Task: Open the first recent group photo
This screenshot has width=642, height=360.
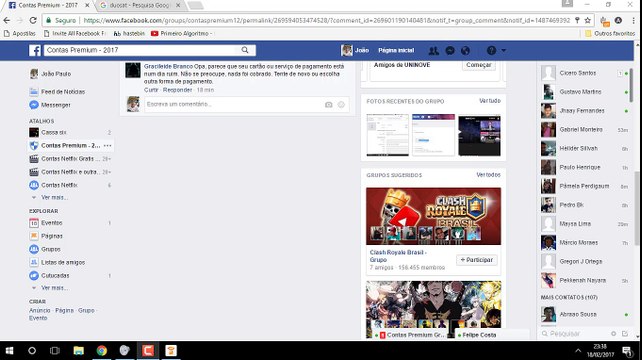Action: click(387, 135)
